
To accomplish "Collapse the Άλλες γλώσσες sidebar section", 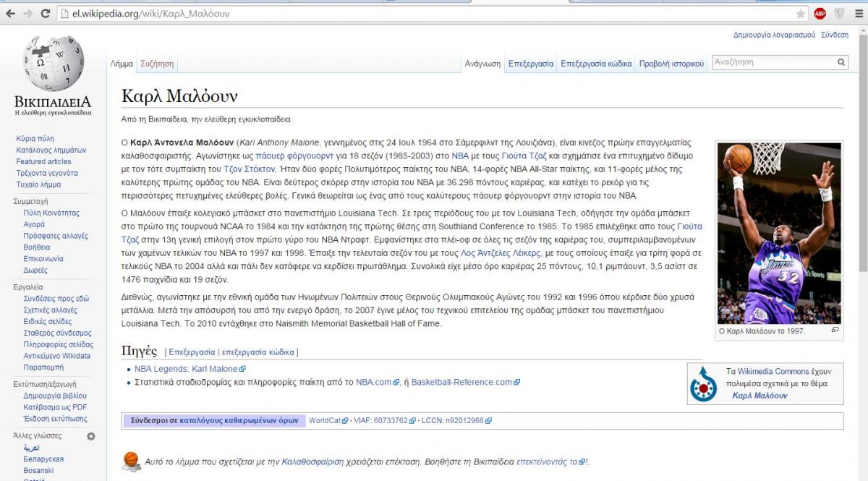I will pos(38,436).
